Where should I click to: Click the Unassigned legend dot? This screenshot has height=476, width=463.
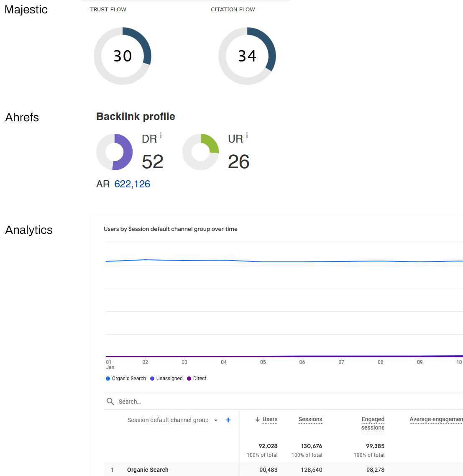click(152, 379)
